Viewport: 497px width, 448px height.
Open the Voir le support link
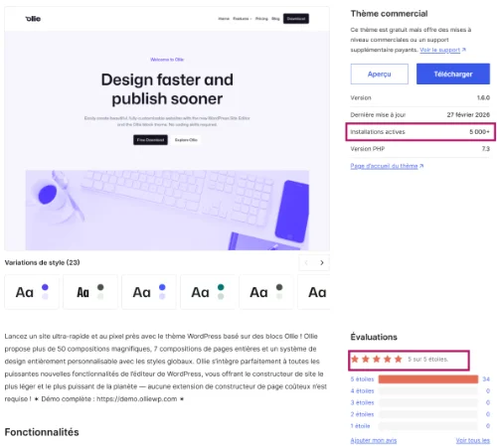click(x=442, y=50)
